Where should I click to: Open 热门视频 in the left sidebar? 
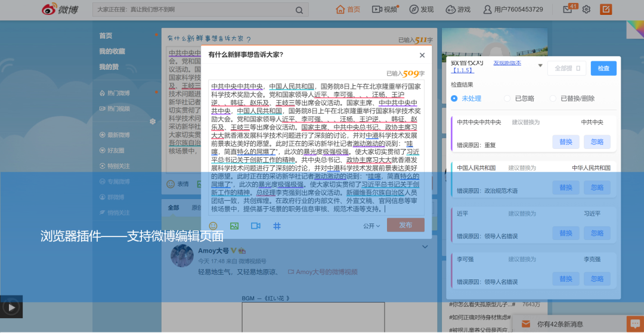pyautogui.click(x=114, y=108)
